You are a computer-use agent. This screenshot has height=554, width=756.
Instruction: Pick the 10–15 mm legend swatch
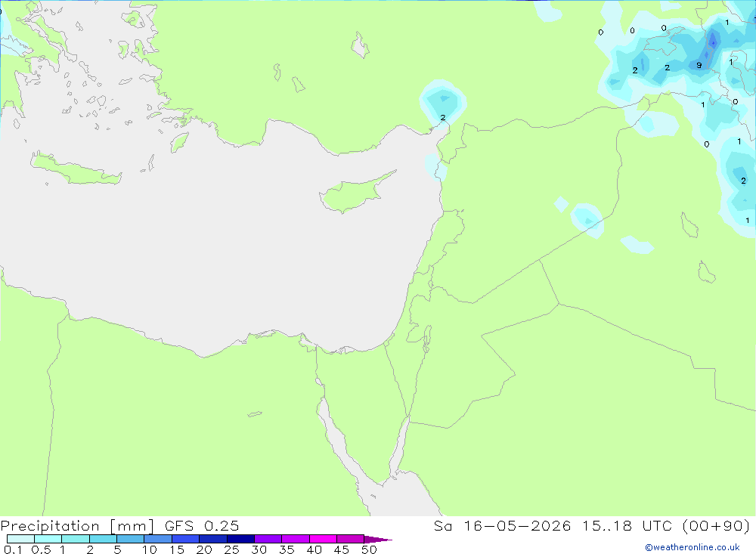coord(158,539)
